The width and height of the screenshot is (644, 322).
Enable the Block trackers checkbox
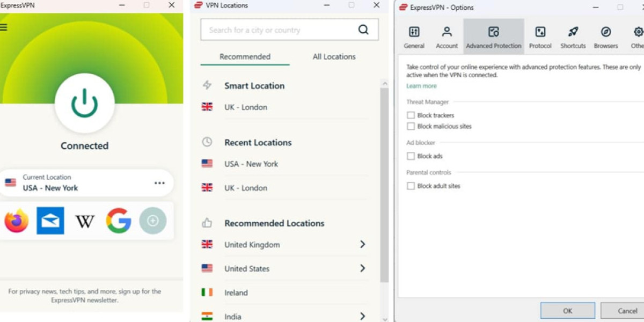(411, 115)
